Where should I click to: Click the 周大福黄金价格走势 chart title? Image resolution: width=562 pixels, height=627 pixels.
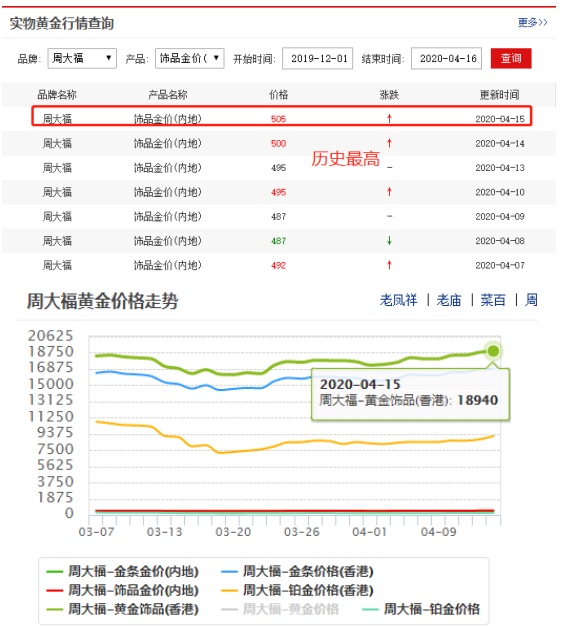pyautogui.click(x=102, y=301)
